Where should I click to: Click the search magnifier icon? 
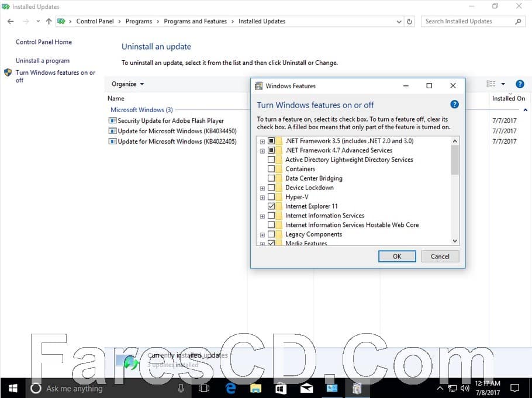coord(518,22)
